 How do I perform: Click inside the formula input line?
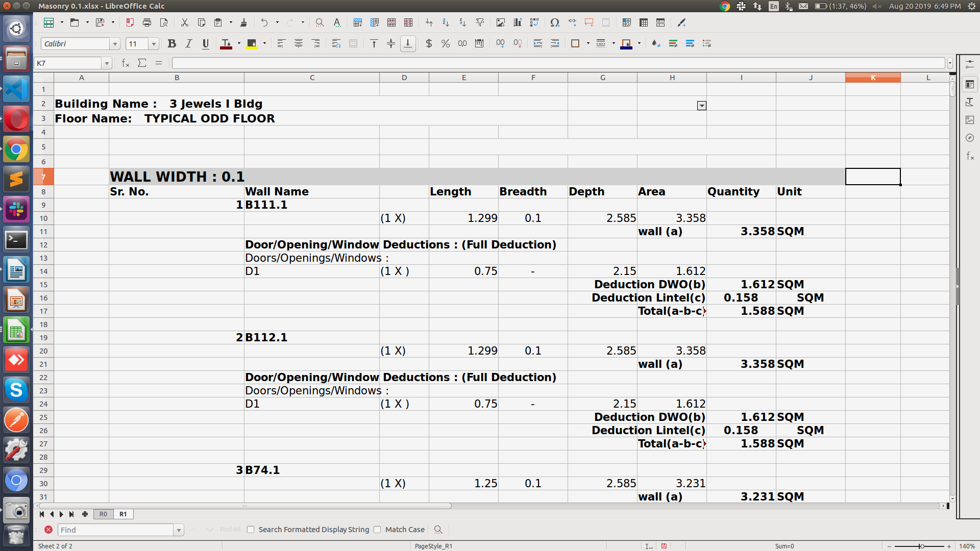pos(408,63)
